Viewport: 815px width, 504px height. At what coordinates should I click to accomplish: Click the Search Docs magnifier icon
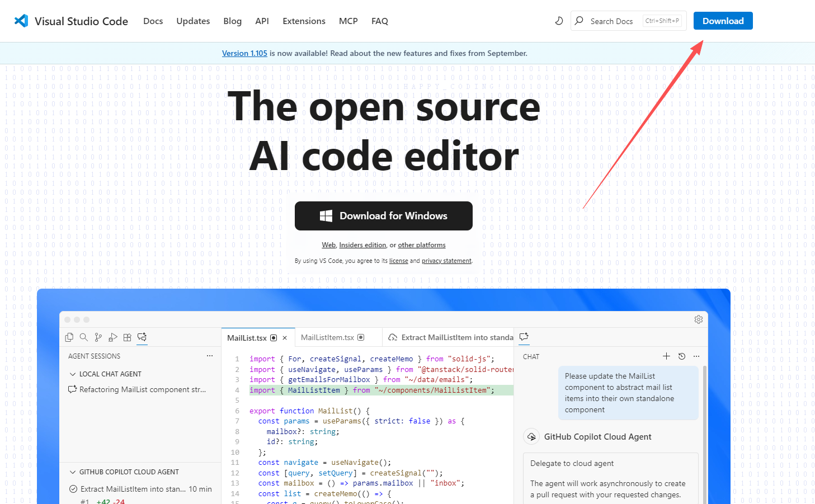pyautogui.click(x=580, y=21)
